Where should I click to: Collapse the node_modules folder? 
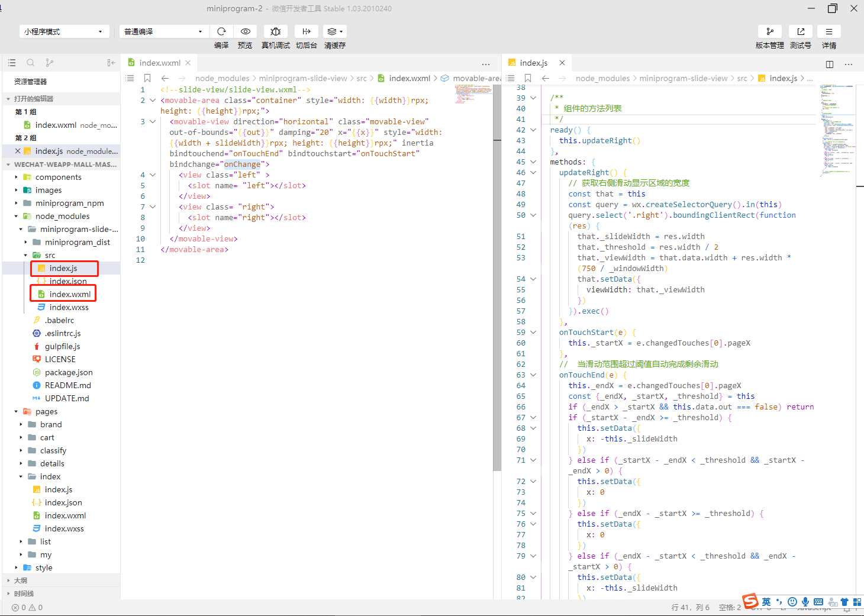click(x=16, y=216)
